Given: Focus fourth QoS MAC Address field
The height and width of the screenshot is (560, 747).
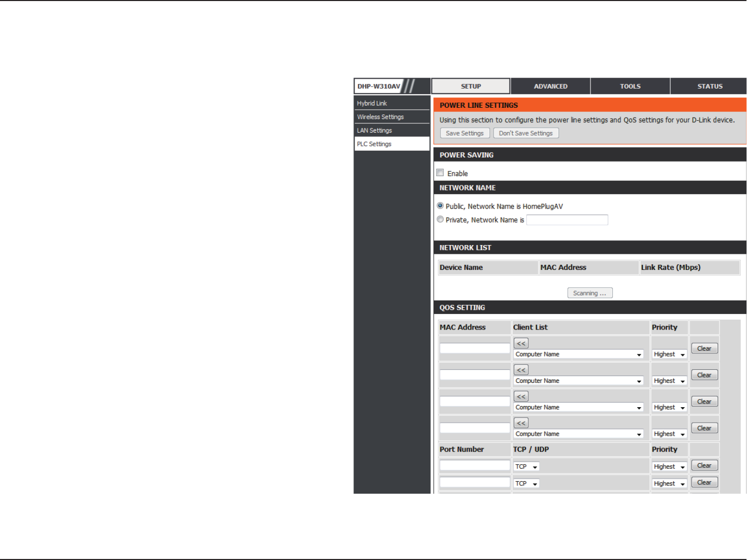Looking at the screenshot, I should (475, 428).
